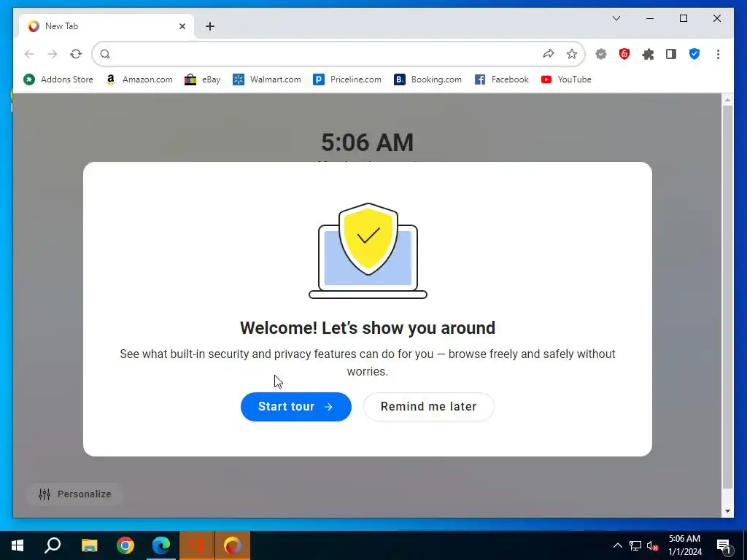This screenshot has width=747, height=560.
Task: Show hidden system tray icons
Action: coord(617,545)
